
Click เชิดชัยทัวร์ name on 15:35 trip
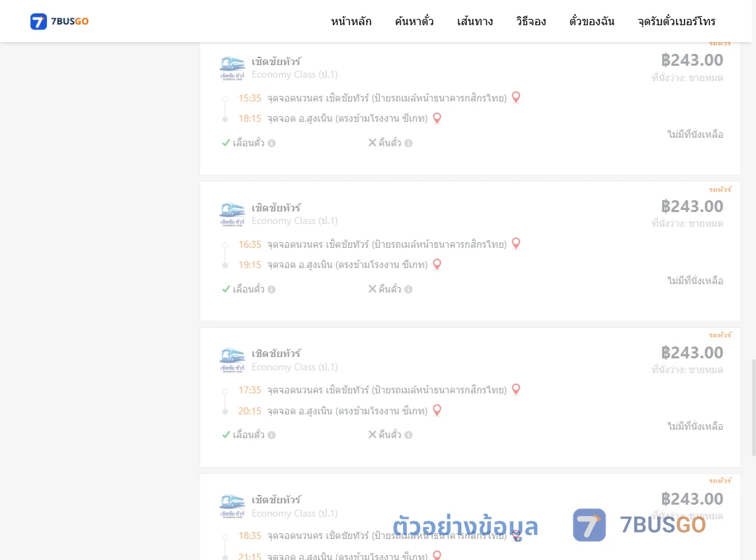pyautogui.click(x=276, y=62)
